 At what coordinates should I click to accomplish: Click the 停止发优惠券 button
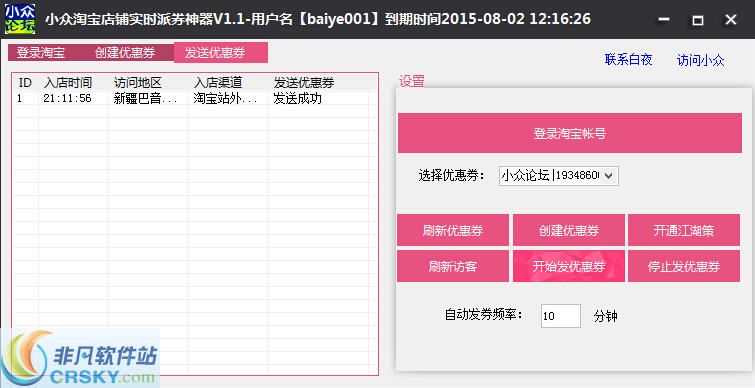684,266
